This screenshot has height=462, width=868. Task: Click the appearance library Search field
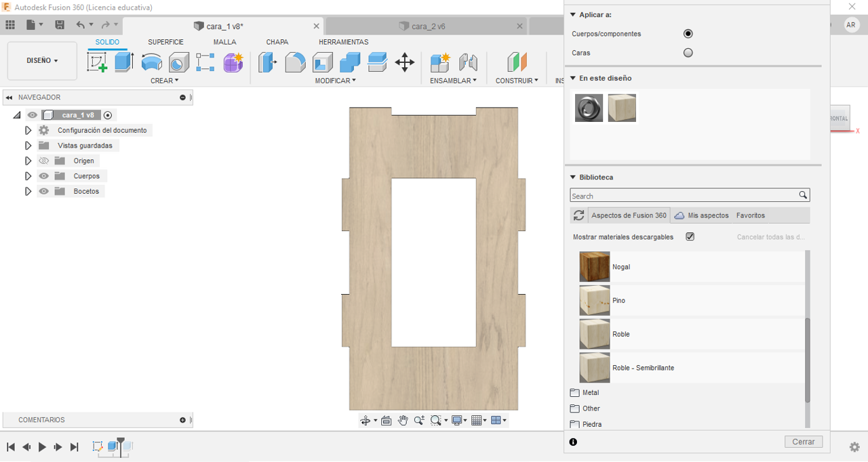(690, 195)
